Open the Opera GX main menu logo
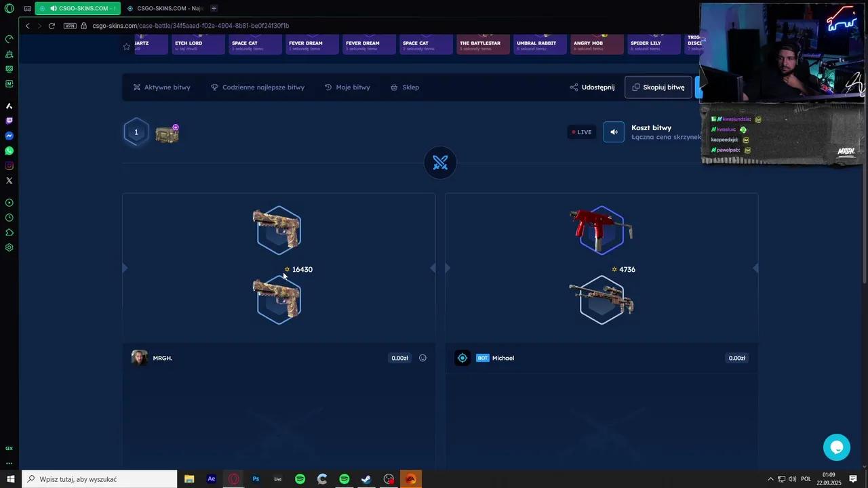This screenshot has width=868, height=488. (9, 8)
